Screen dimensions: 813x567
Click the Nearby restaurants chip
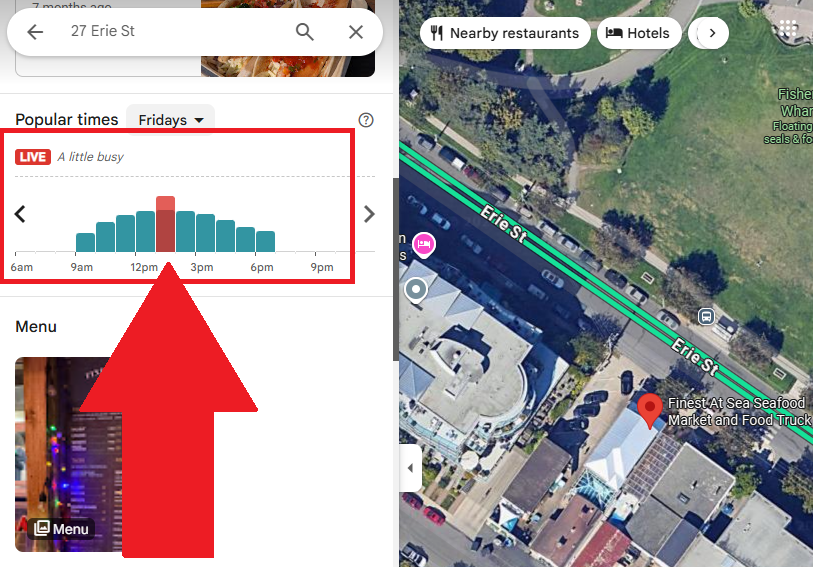pos(505,33)
